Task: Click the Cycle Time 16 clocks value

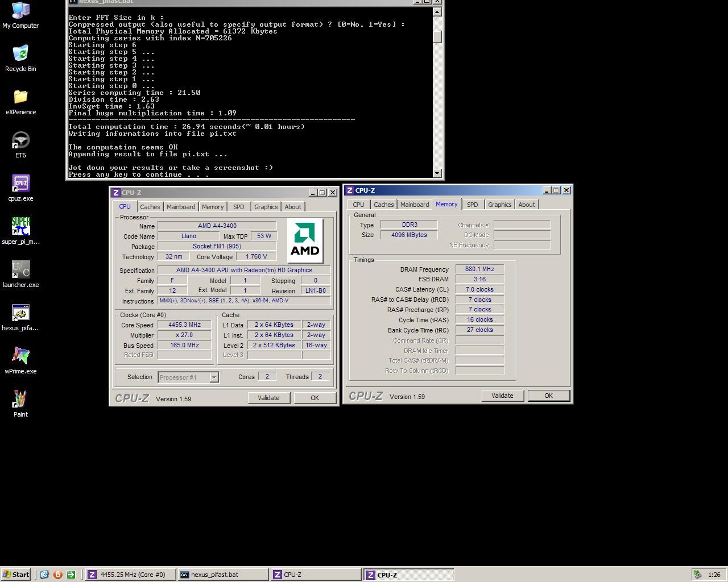Action: tap(479, 319)
